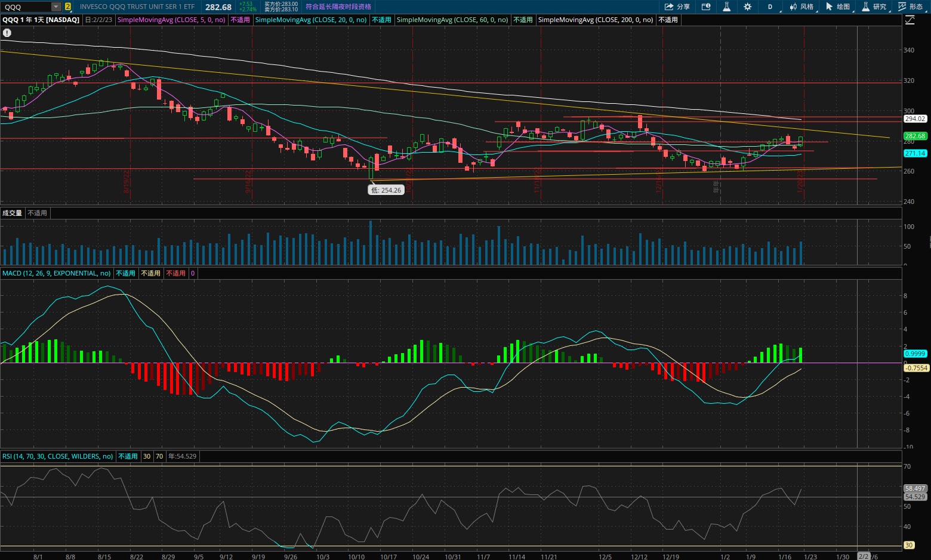
Task: Open the alert window icon in toolbar
Action: pos(706,7)
